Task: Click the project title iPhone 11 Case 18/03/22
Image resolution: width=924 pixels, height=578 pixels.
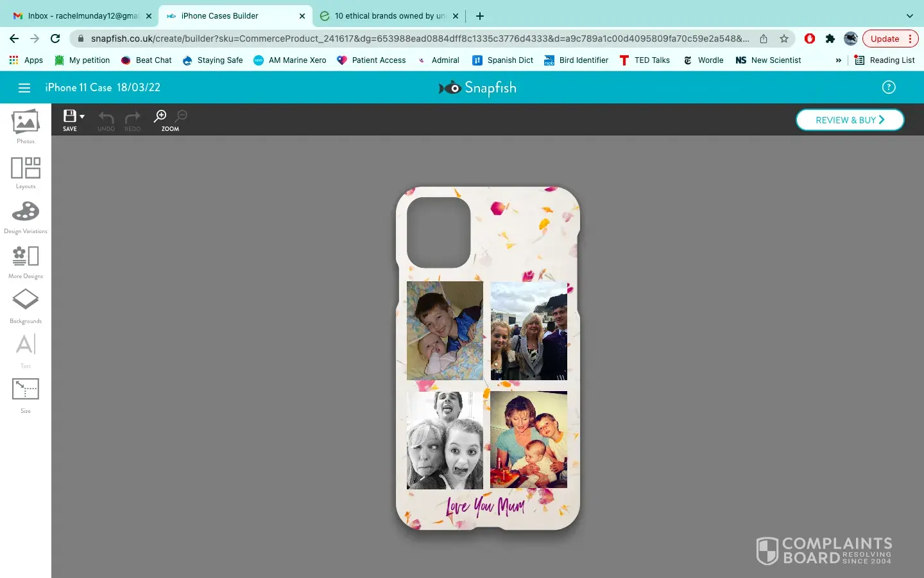Action: 103,88
